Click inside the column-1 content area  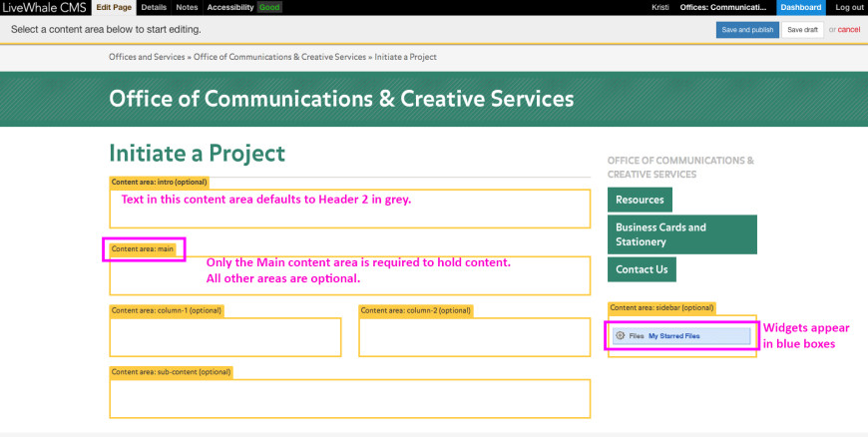click(224, 337)
